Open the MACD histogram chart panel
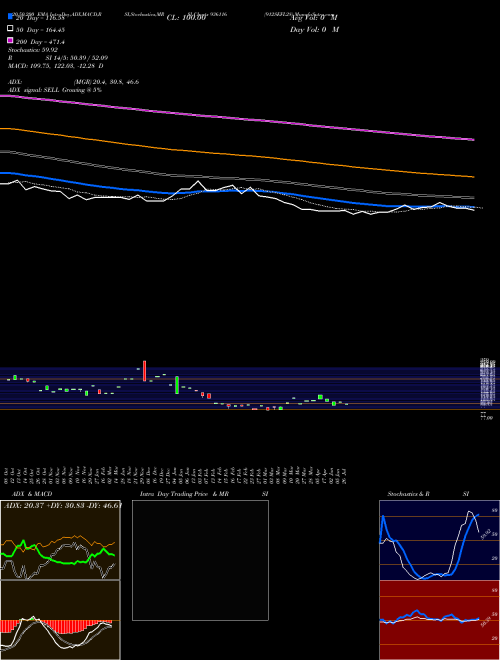Viewport: 500px width, 660px height. click(x=60, y=620)
